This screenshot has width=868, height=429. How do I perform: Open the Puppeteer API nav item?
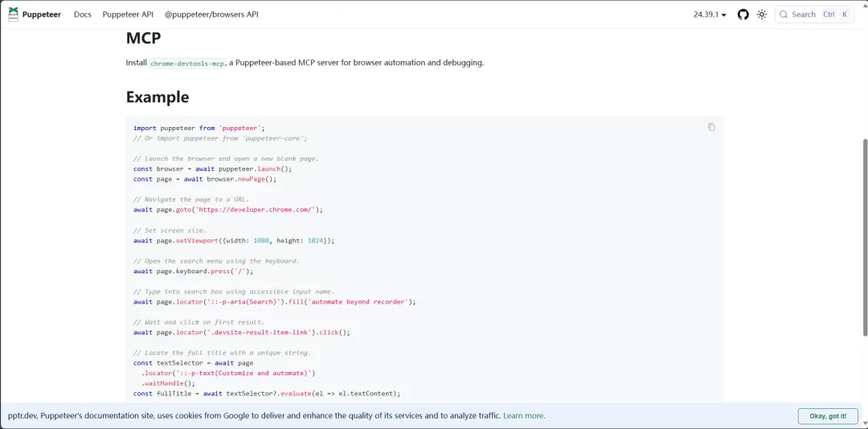pyautogui.click(x=128, y=14)
